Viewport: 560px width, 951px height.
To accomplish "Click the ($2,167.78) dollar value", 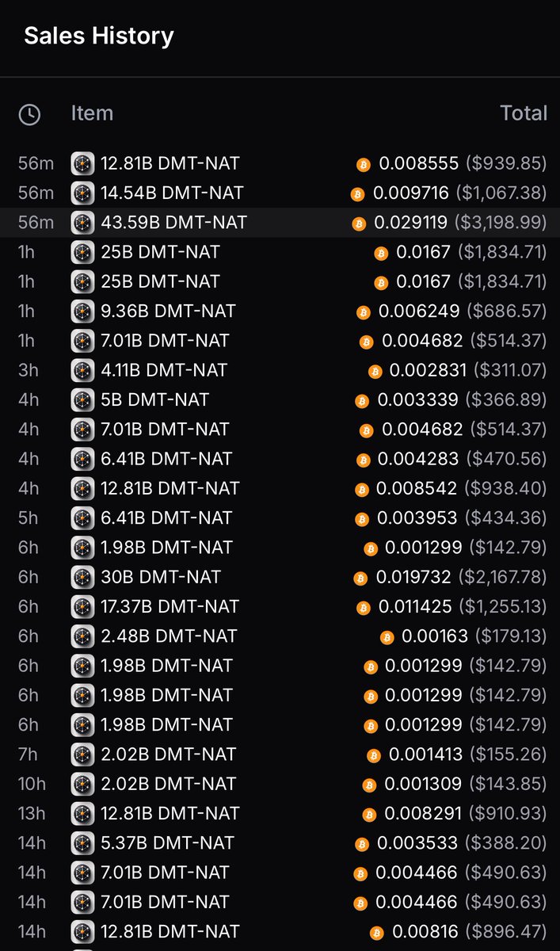I will point(502,577).
